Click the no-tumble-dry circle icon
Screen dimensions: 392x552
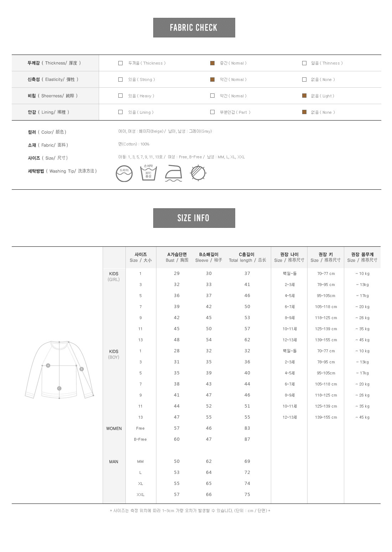coord(198,173)
